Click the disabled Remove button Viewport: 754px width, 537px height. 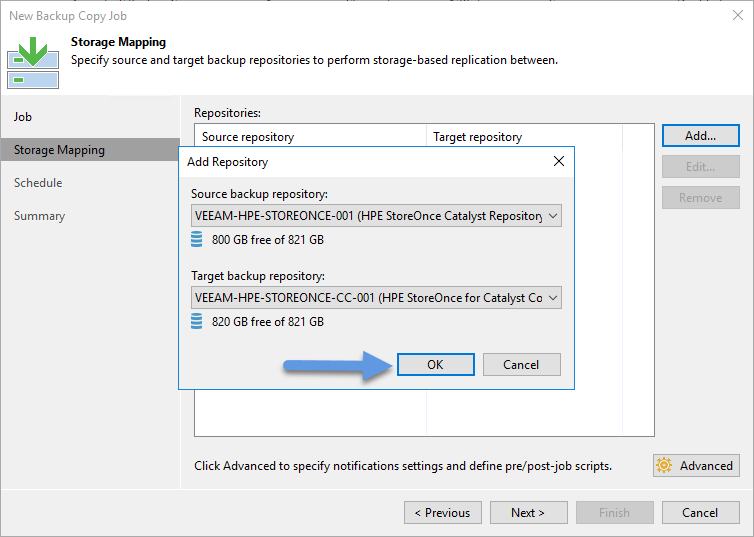click(x=701, y=198)
